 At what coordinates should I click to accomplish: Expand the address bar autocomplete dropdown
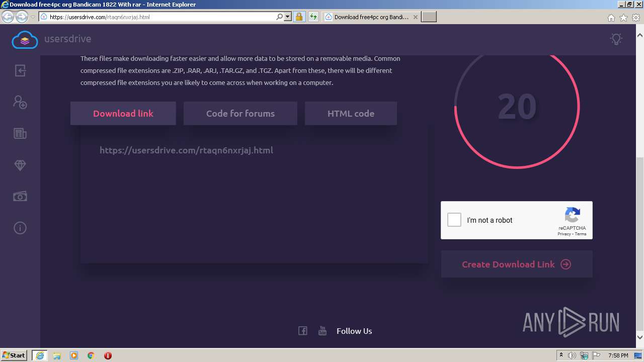click(x=288, y=17)
